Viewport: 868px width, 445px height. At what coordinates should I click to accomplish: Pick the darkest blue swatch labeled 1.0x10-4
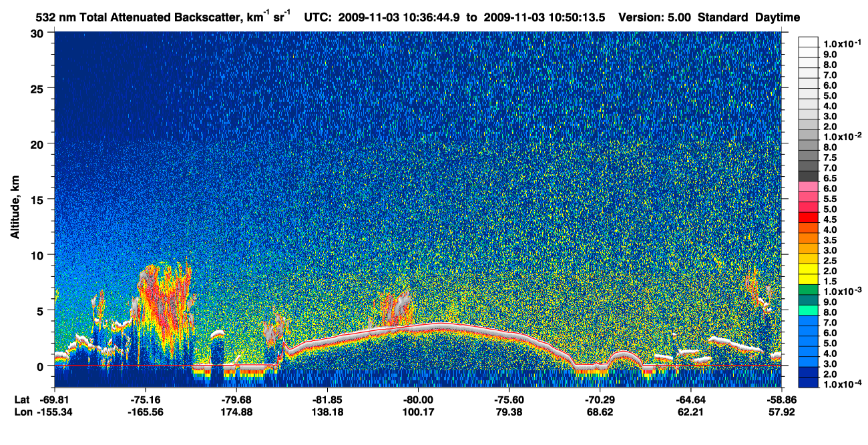pyautogui.click(x=808, y=384)
